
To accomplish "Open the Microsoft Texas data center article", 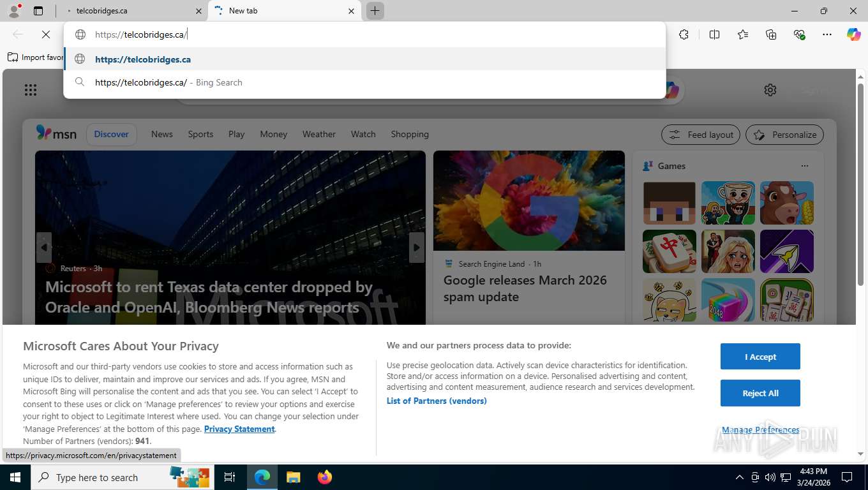I will tap(209, 297).
